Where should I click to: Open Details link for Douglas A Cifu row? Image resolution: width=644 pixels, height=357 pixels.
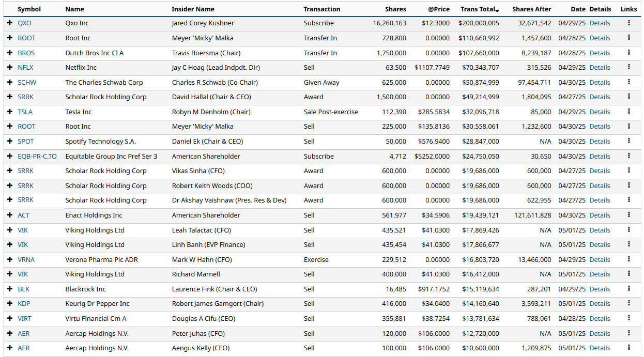click(x=600, y=318)
